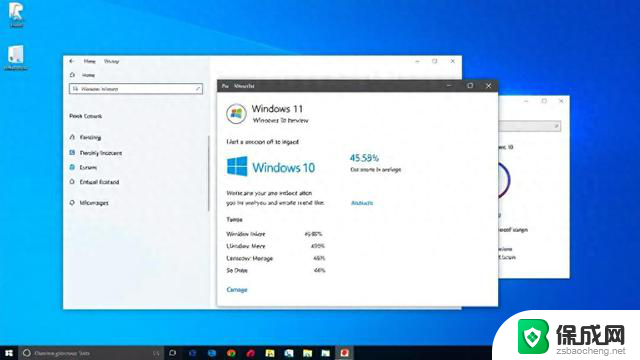Click the Cortana circle in the taskbar search box
This screenshot has width=640, height=360.
(27, 353)
